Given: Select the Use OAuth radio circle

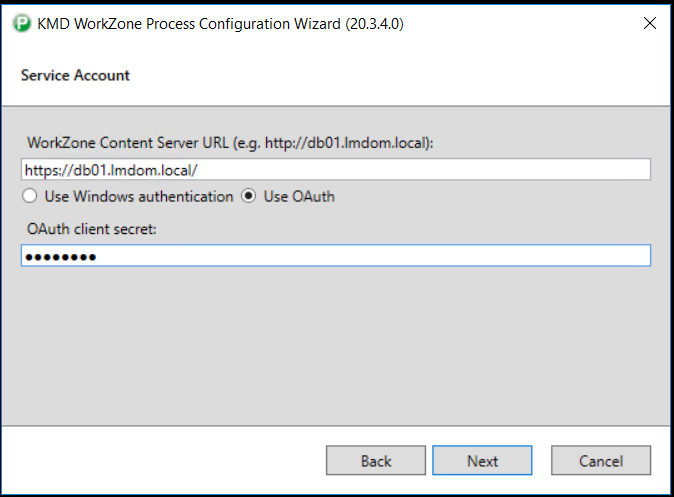Looking at the screenshot, I should coord(248,196).
